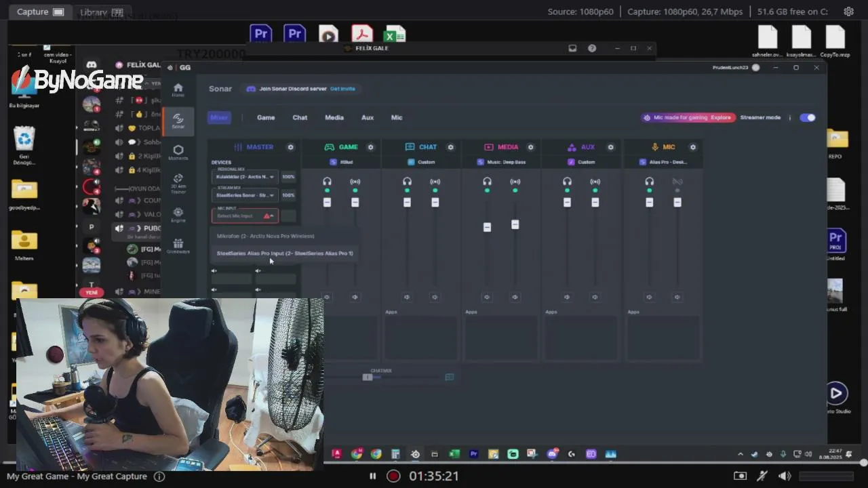
Task: Toggle MEDIA headphone monitor icon
Action: click(x=487, y=181)
